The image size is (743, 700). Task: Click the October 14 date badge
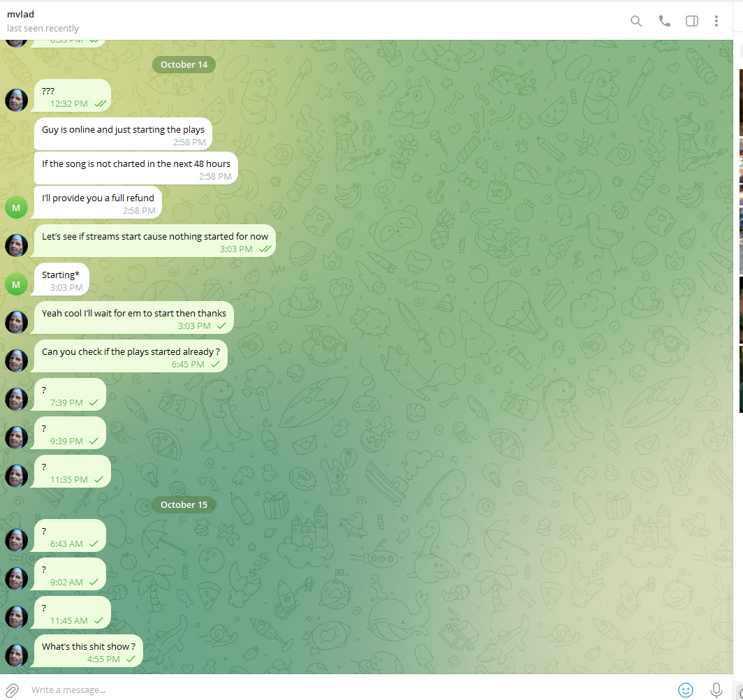click(184, 65)
